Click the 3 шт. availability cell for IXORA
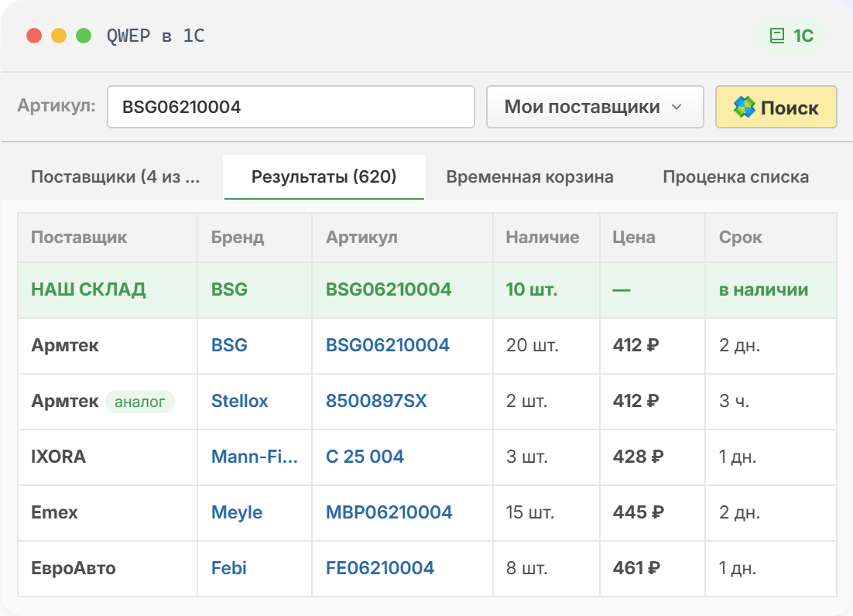Viewport: 853px width, 616px height. [546, 457]
